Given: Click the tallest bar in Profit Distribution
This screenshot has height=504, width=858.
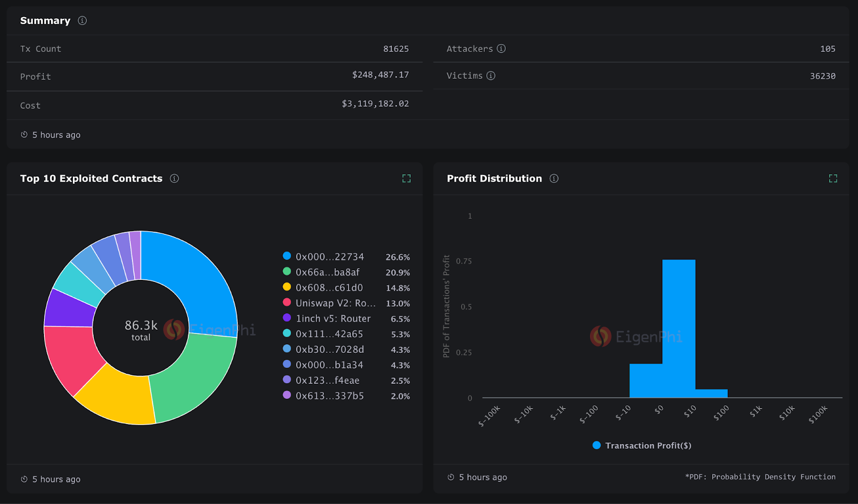Looking at the screenshot, I should point(679,327).
